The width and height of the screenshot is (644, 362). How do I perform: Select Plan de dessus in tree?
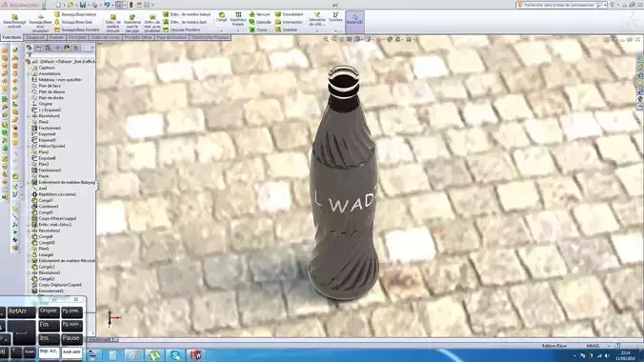pyautogui.click(x=51, y=92)
